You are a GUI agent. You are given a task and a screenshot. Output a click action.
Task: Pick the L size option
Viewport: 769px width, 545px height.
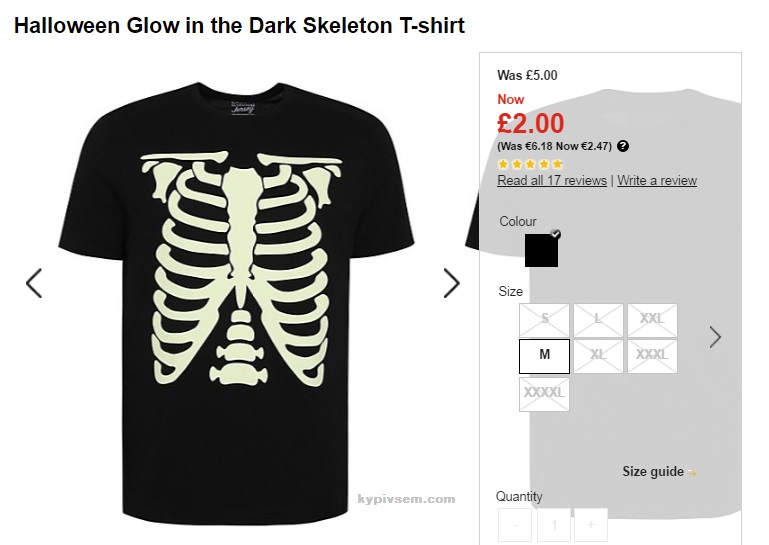pos(598,320)
